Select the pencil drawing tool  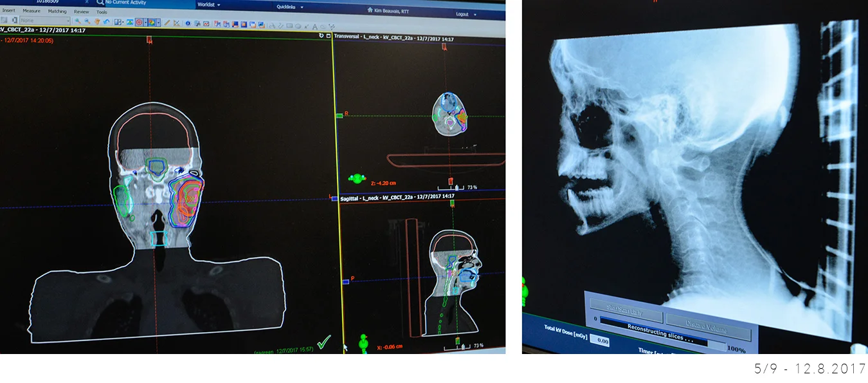coord(167,23)
